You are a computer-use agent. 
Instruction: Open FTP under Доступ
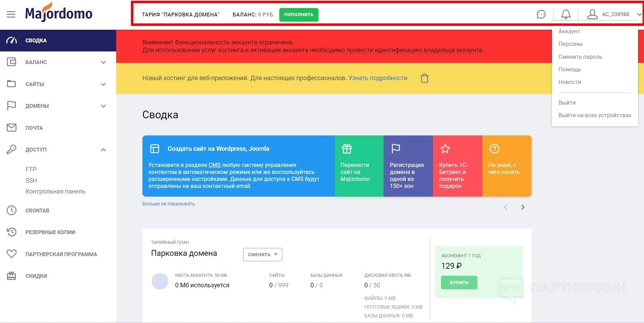coord(31,169)
